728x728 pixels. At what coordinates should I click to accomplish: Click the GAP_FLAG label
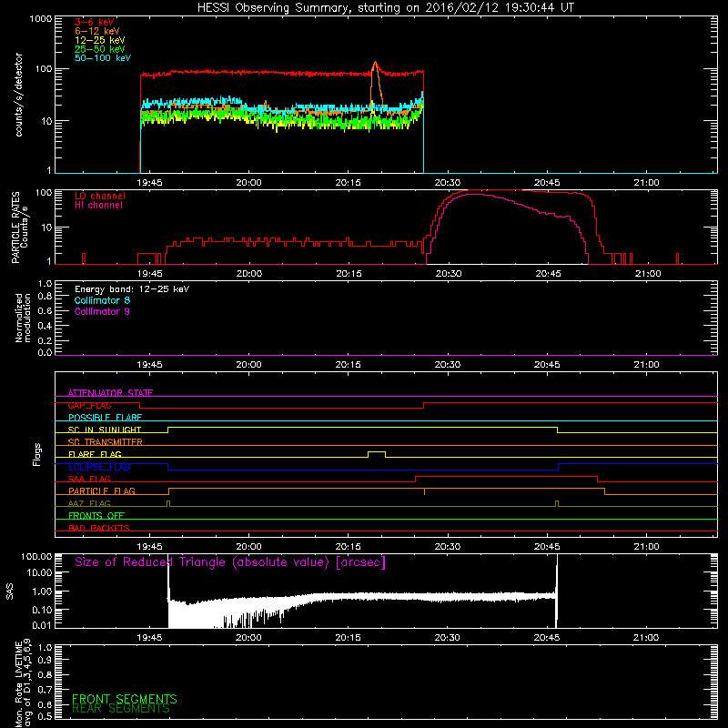tap(89, 405)
